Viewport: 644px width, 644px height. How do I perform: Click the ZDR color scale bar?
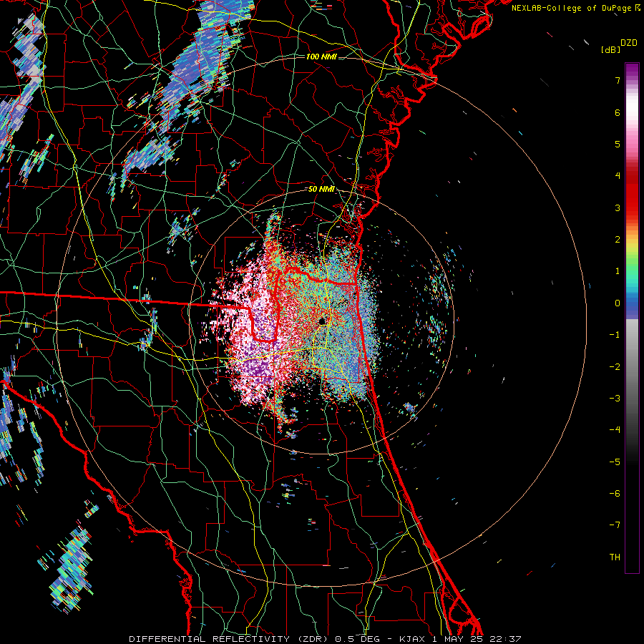632,318
